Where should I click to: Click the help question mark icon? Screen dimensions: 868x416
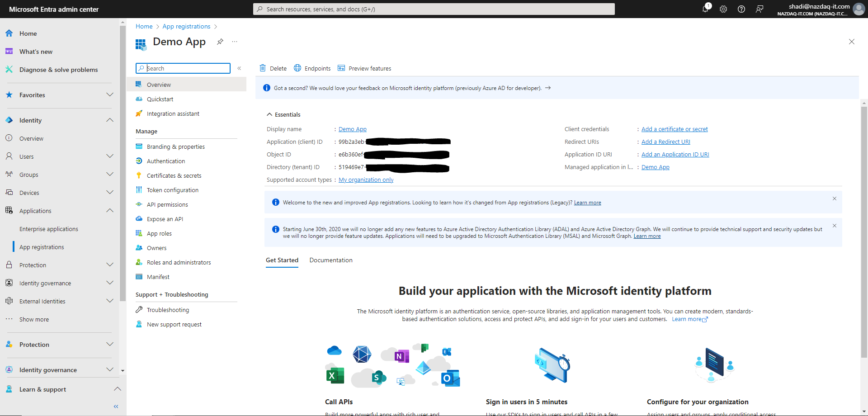click(741, 9)
